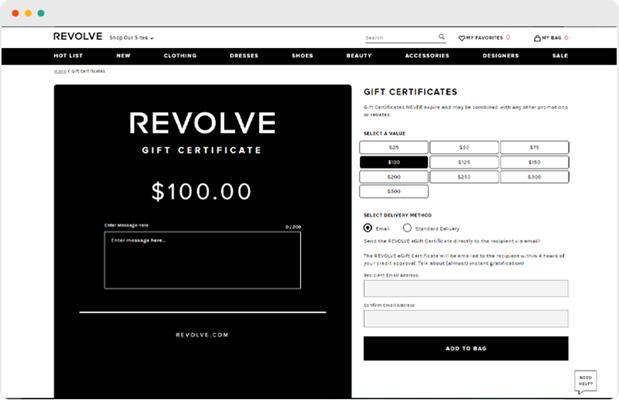Viewport: 619px width, 400px height.
Task: Open My Favorites heart icon
Action: click(x=461, y=38)
